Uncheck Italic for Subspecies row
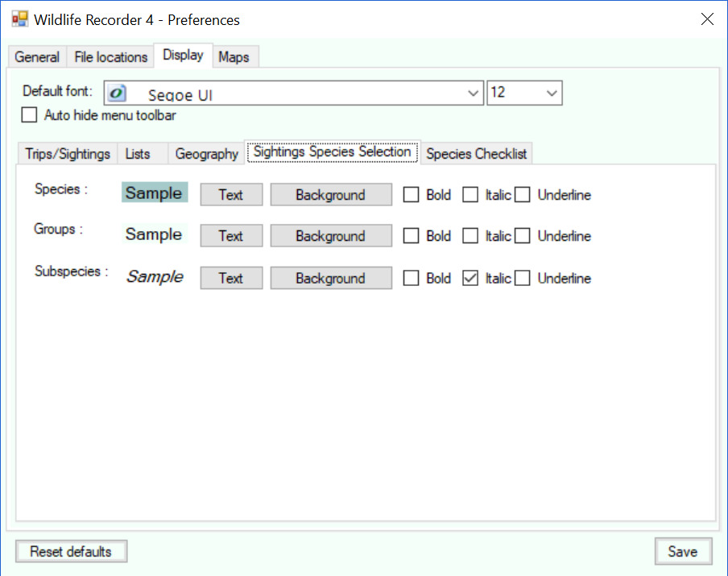 tap(470, 278)
